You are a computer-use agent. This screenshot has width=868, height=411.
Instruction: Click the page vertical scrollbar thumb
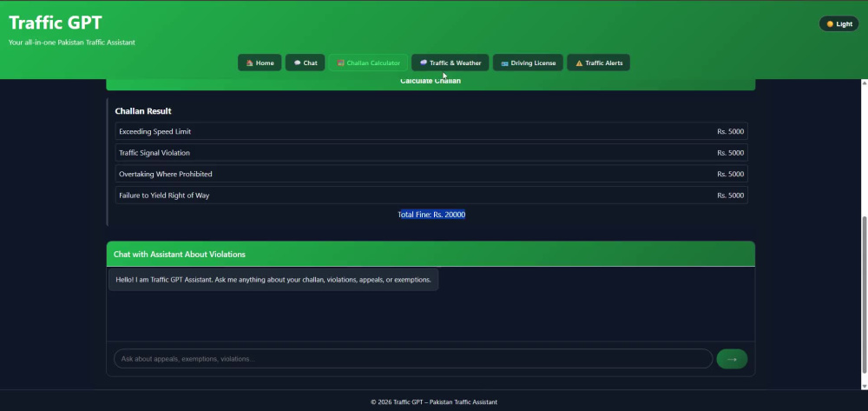click(865, 294)
